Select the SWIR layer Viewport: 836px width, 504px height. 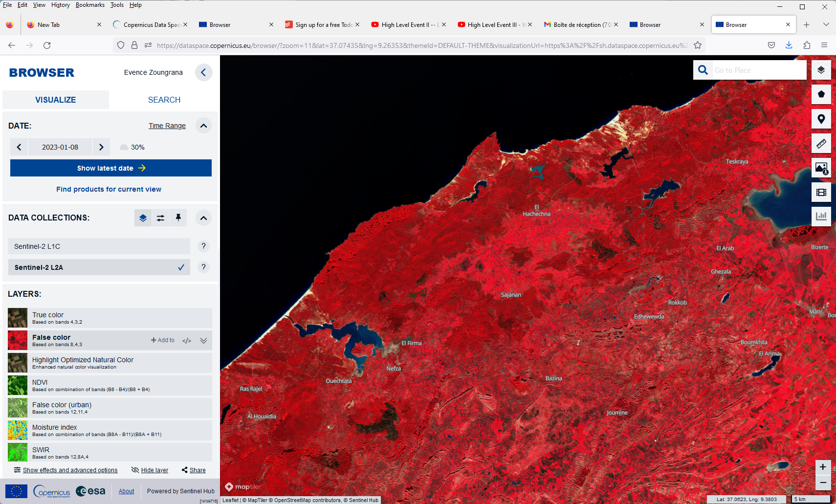110,452
